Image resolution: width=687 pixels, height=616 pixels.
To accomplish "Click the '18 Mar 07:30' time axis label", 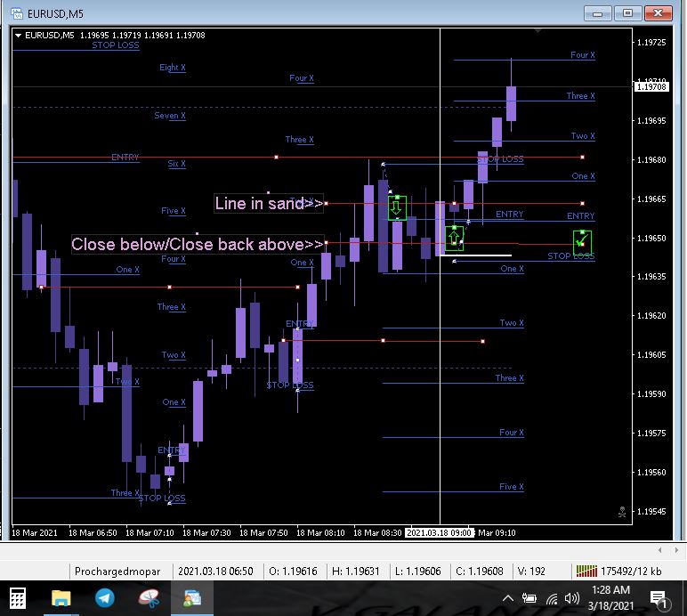I will (206, 532).
